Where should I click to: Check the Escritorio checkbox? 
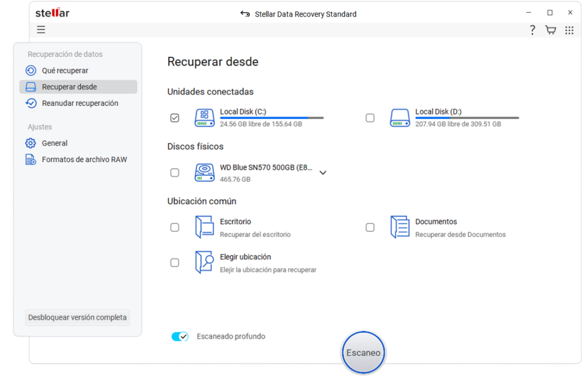pyautogui.click(x=175, y=227)
